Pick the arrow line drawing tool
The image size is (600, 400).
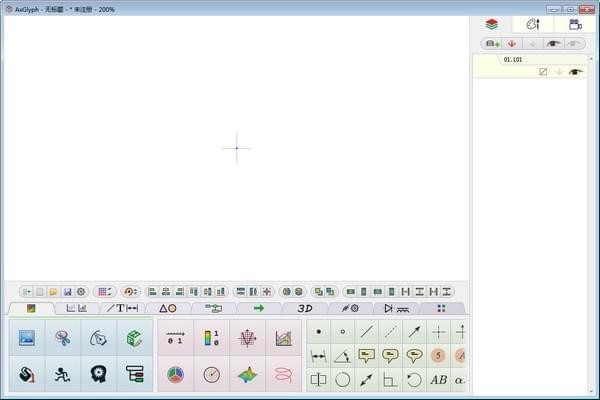(414, 332)
